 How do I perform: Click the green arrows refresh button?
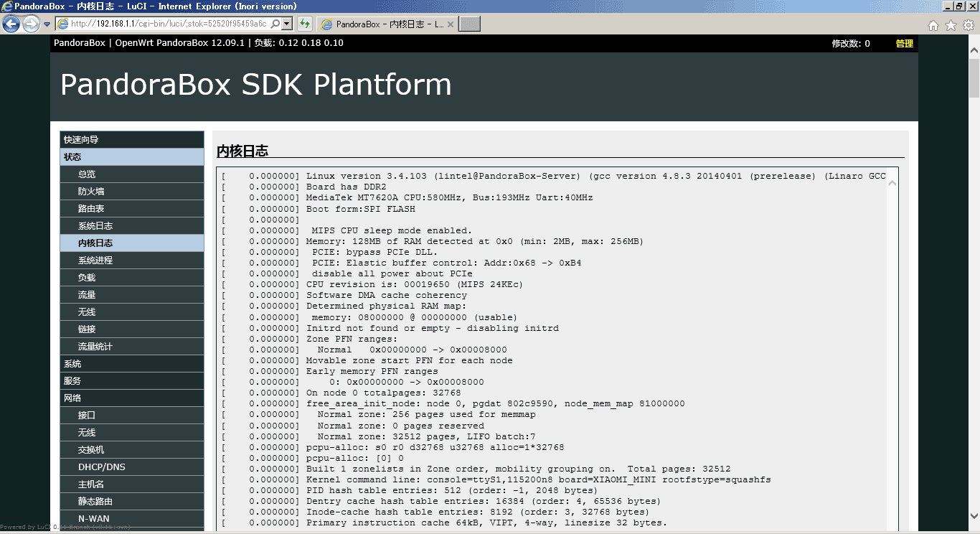pyautogui.click(x=305, y=24)
